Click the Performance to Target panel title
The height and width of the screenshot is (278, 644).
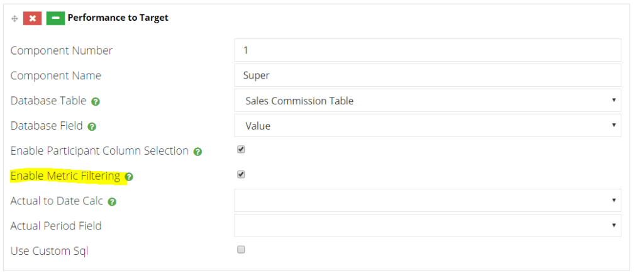[118, 18]
